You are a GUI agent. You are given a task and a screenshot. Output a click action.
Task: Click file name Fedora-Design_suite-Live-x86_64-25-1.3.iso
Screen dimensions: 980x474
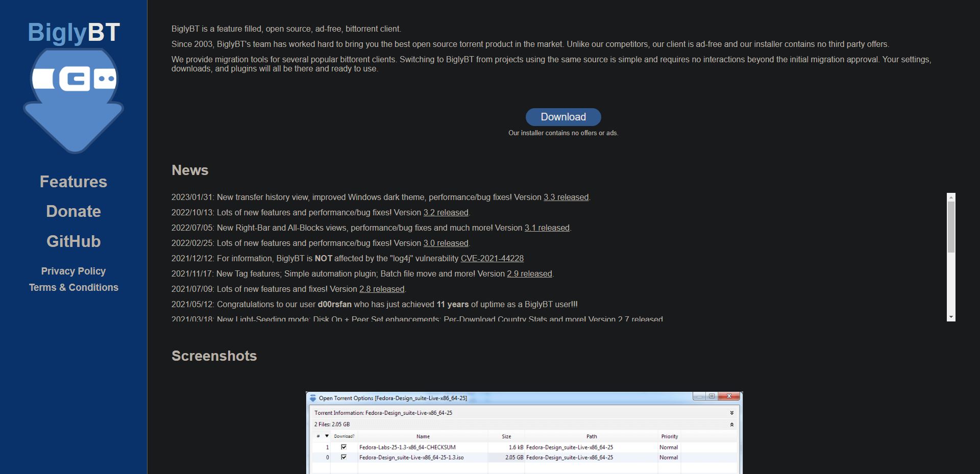point(411,458)
